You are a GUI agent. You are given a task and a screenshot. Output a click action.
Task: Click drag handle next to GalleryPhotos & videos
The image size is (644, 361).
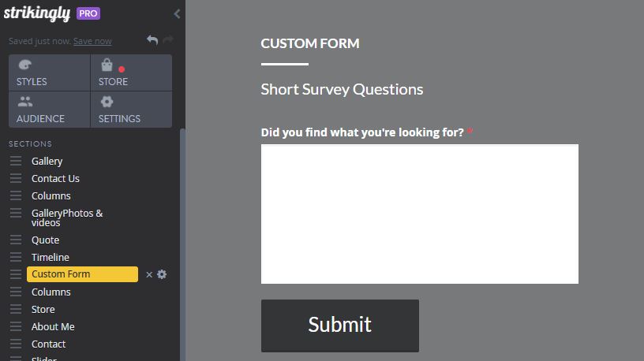16,213
